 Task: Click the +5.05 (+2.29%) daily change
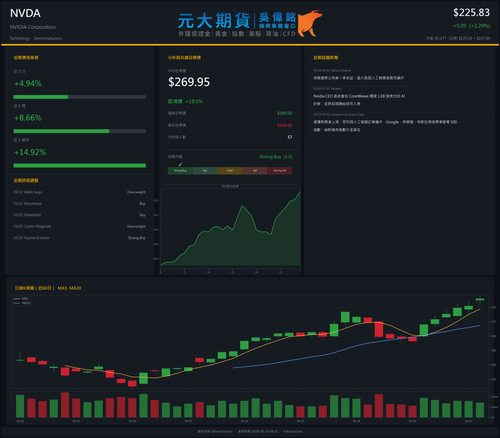[471, 26]
